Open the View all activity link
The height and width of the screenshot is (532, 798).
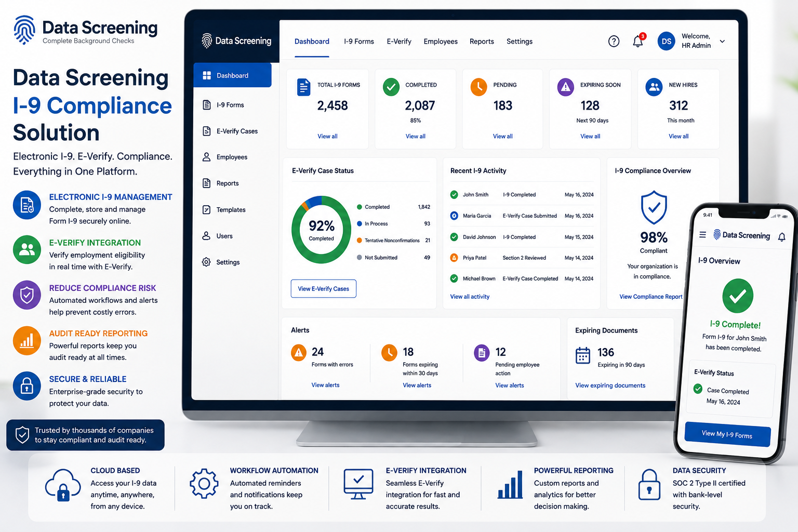(470, 297)
